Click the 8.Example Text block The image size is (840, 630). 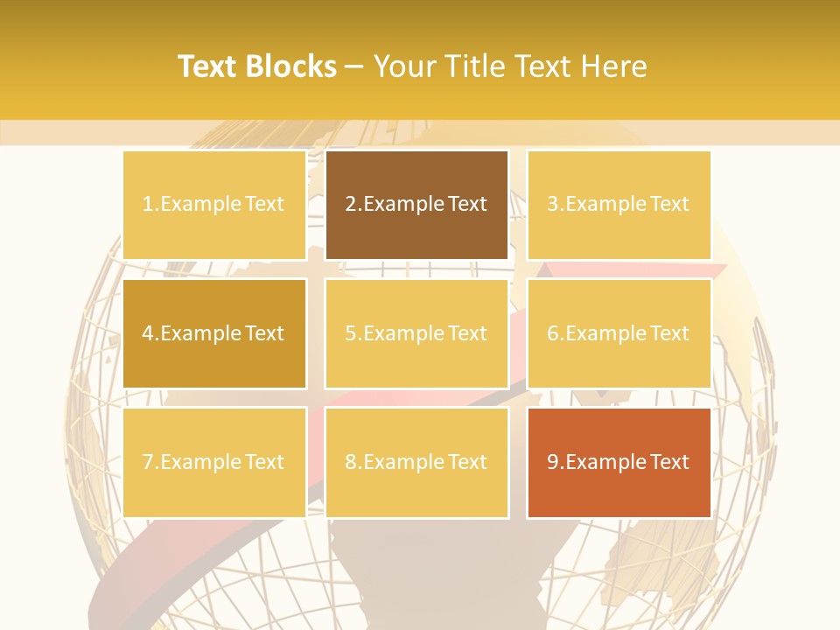coord(416,462)
